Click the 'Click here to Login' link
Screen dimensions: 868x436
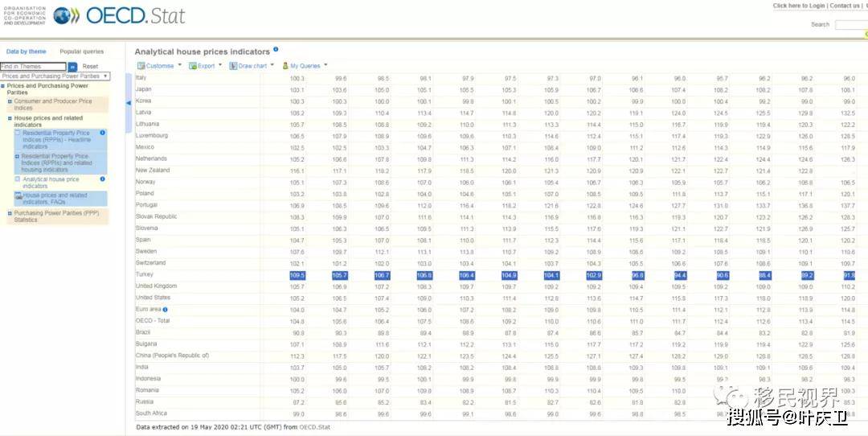coord(798,6)
